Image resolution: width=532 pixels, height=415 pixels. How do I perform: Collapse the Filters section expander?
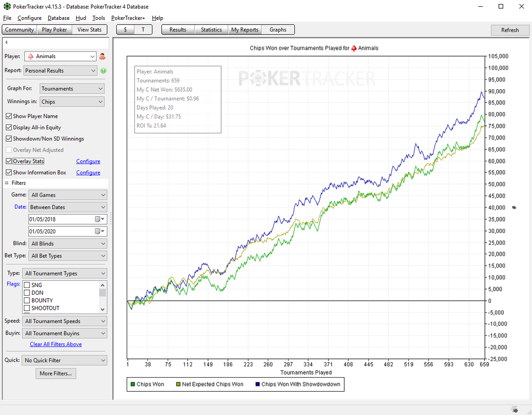click(6, 183)
